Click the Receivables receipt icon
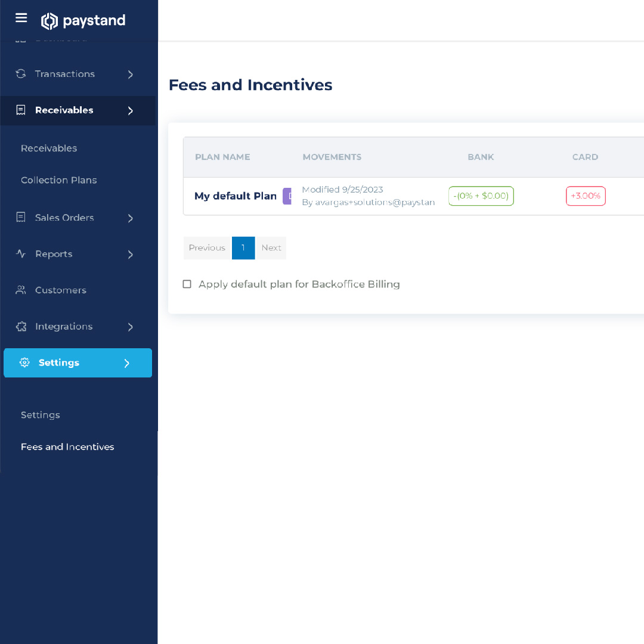This screenshot has height=644, width=644. click(x=21, y=110)
